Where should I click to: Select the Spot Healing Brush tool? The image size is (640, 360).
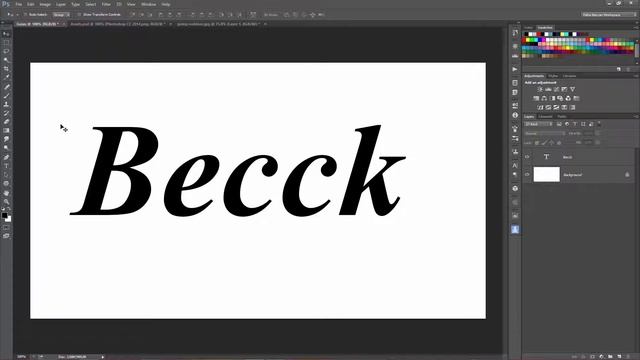6,87
